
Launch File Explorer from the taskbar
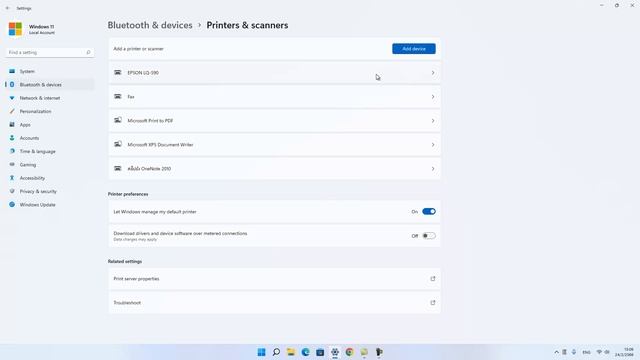291,352
